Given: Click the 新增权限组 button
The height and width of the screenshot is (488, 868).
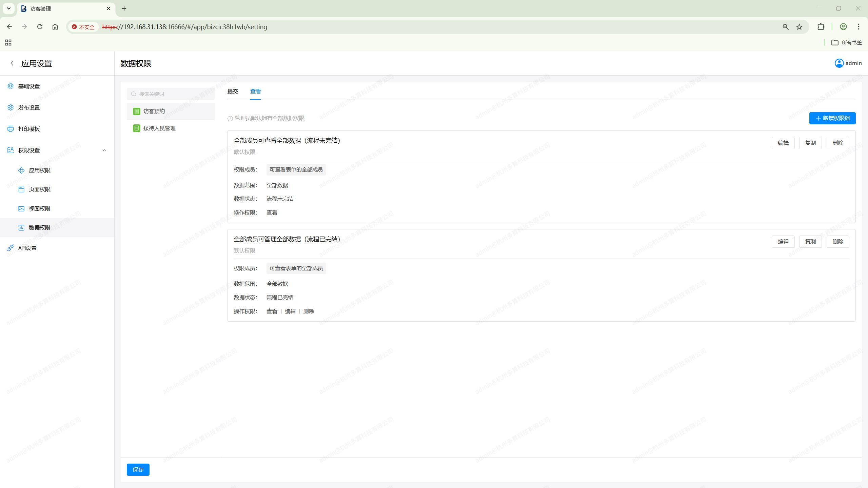Looking at the screenshot, I should (832, 118).
